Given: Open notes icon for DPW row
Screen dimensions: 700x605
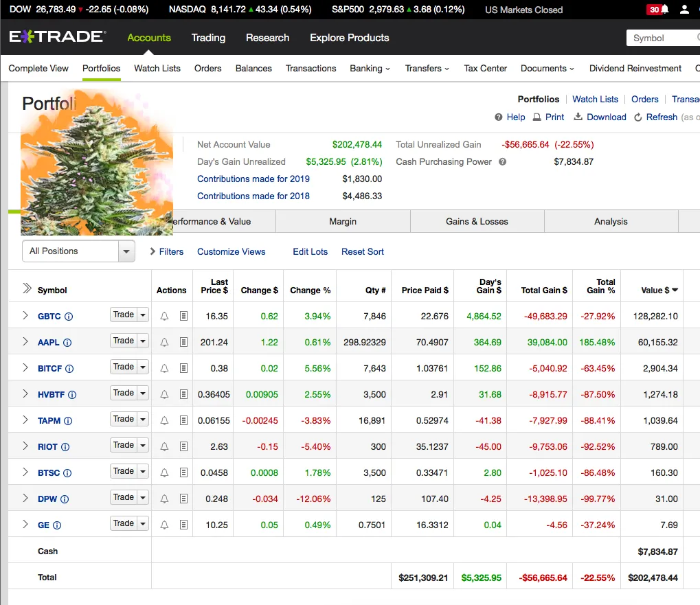Looking at the screenshot, I should (183, 499).
